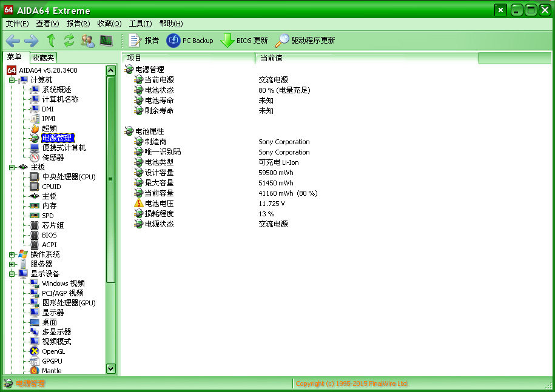Open the monitor diagnostics toolbar icon

pos(106,41)
